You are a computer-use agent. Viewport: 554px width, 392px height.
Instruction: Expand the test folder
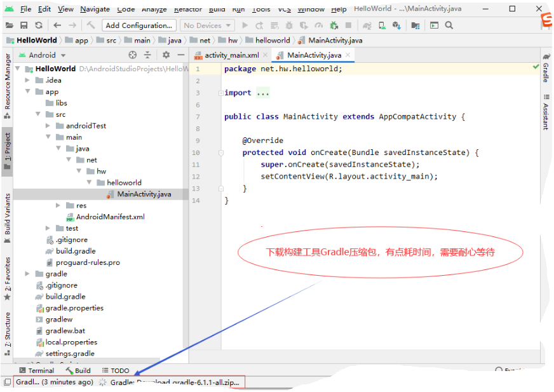pyautogui.click(x=48, y=228)
